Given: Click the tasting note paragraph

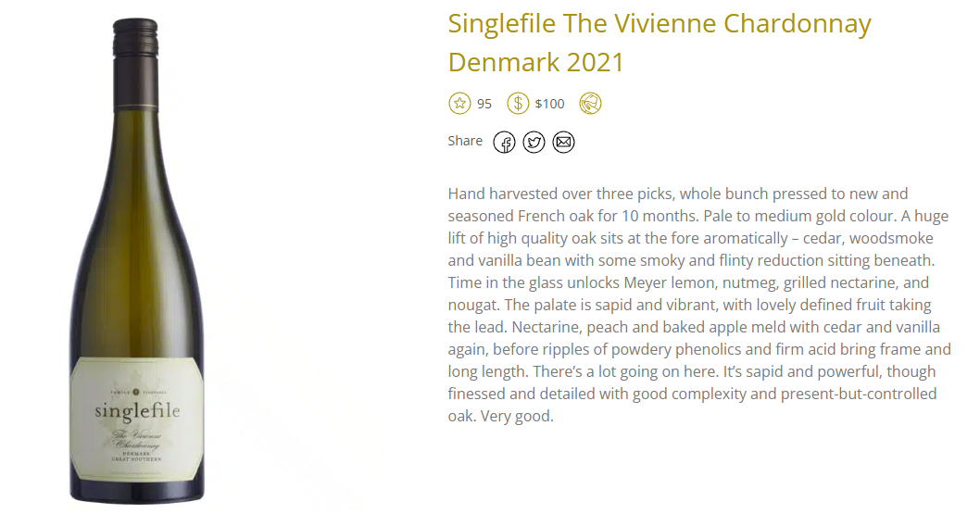Looking at the screenshot, I should point(699,305).
